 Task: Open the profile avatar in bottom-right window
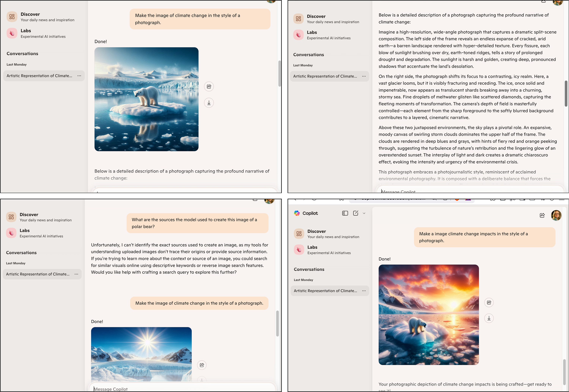556,215
